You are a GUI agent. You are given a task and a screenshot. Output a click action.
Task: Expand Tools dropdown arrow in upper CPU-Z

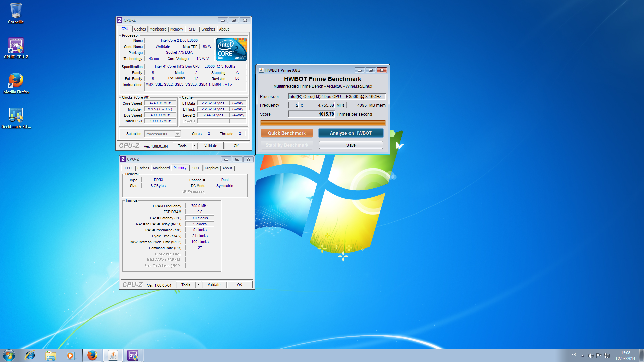[x=195, y=146]
